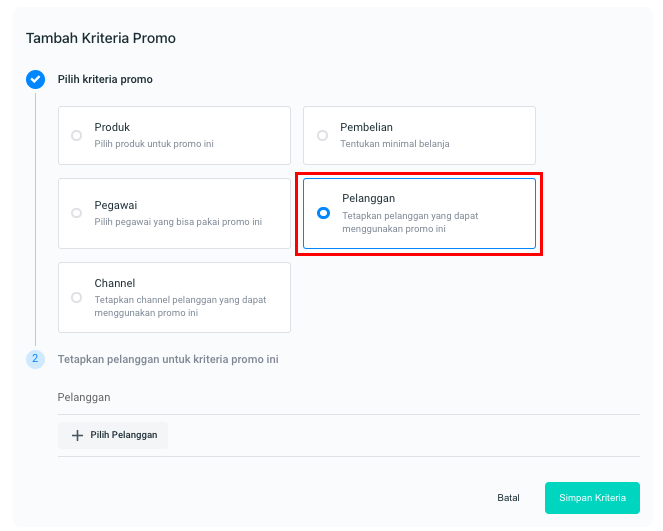Image resolution: width=663 pixels, height=531 pixels.
Task: Click the step 2 number circle
Action: tap(35, 359)
